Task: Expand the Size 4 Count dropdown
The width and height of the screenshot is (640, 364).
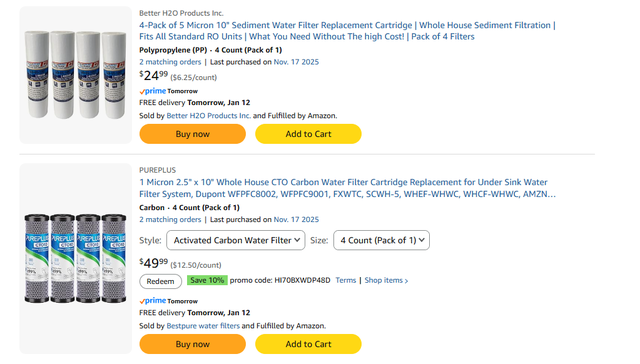Action: tap(381, 240)
